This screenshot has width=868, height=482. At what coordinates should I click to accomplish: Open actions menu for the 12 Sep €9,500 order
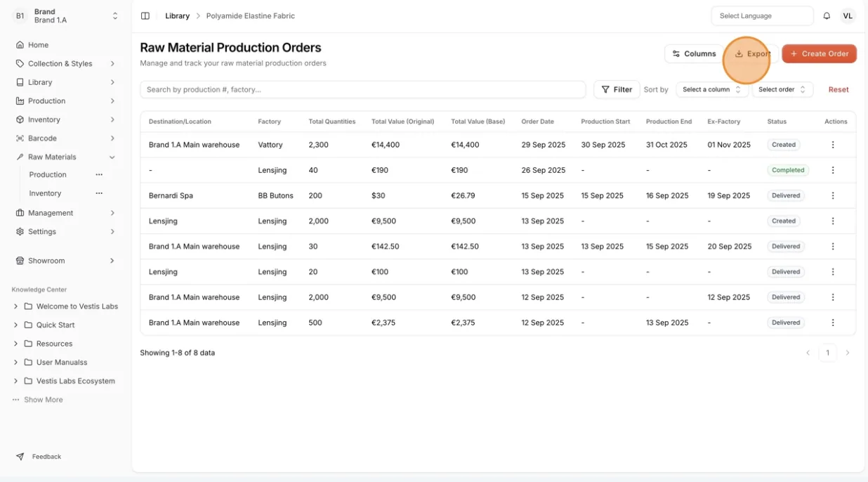coord(833,297)
